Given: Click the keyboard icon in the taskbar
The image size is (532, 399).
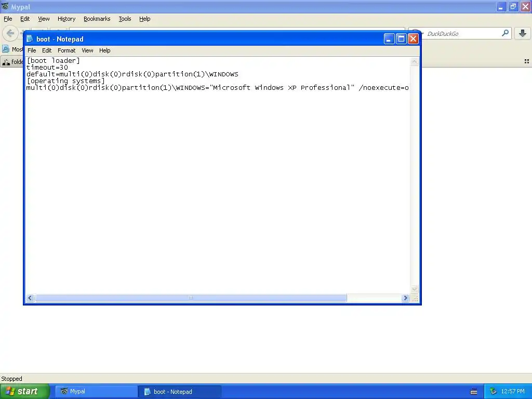Looking at the screenshot, I should [474, 392].
